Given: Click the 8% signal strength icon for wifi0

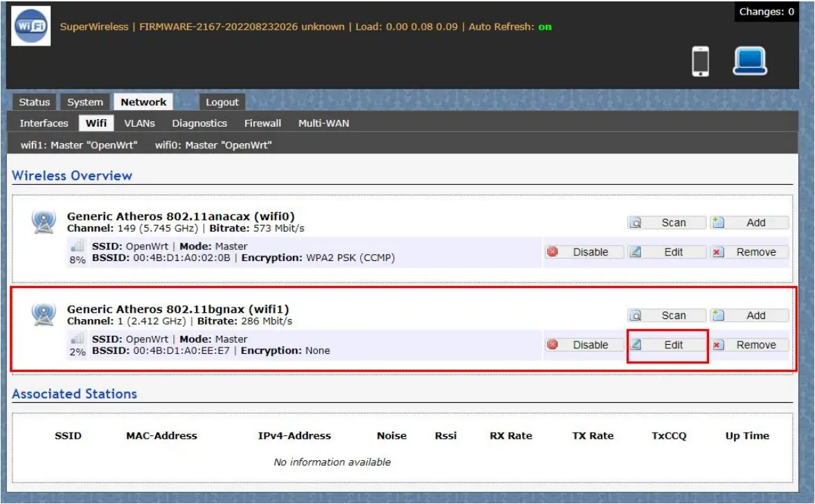Looking at the screenshot, I should coord(78,246).
